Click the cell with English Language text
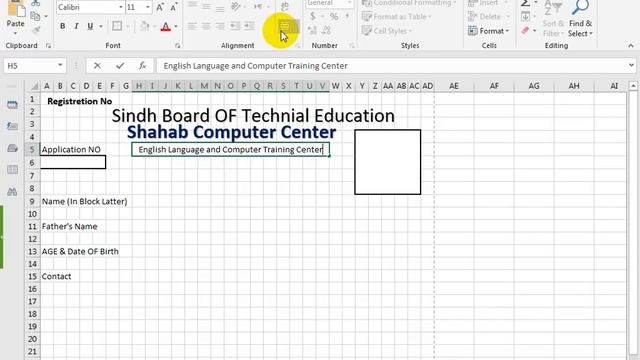640x360 pixels. [x=230, y=150]
